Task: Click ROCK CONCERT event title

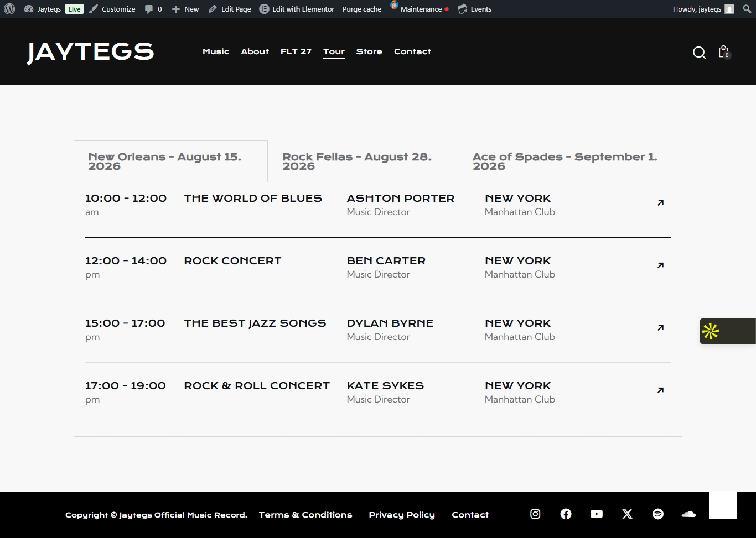Action: pos(232,260)
